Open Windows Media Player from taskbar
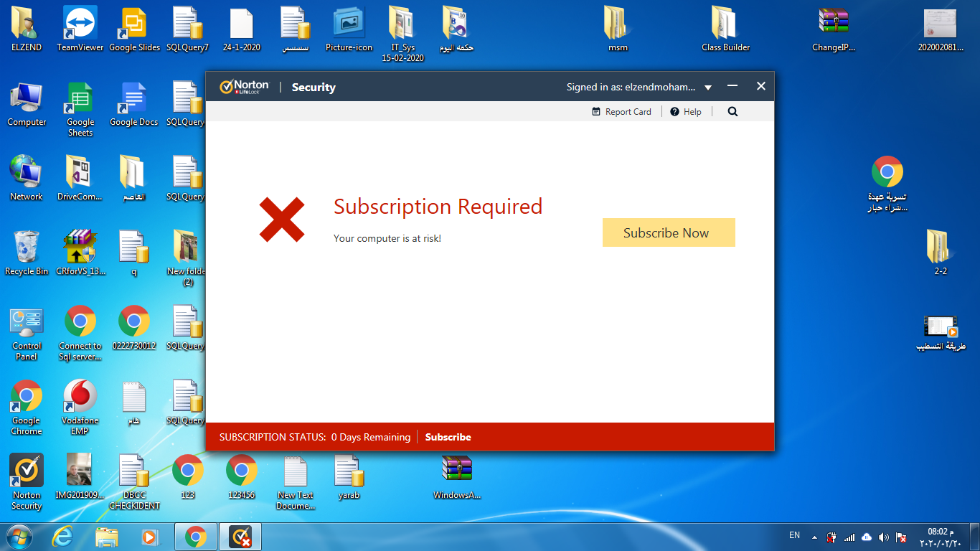The width and height of the screenshot is (980, 551). 150,537
